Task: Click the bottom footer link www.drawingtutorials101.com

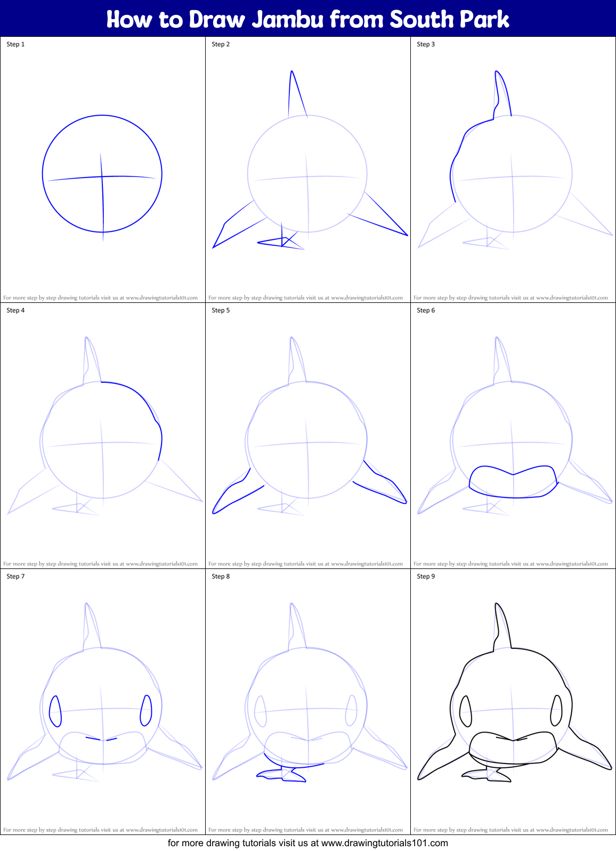Action: [x=385, y=843]
